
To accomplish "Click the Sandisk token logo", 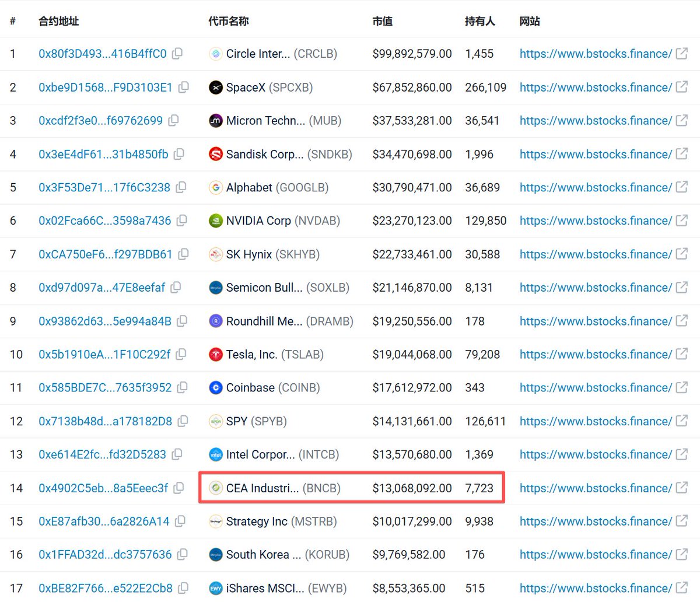I will [216, 155].
